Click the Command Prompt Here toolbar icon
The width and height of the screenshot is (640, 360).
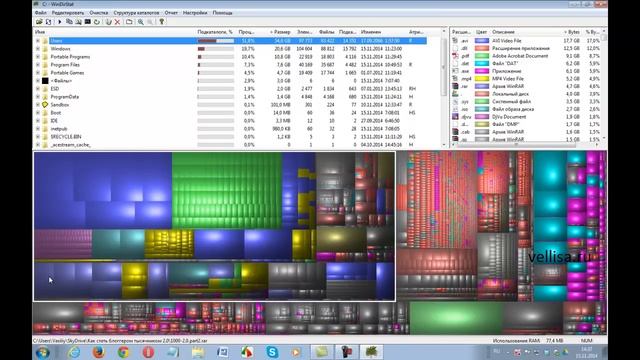coord(87,22)
